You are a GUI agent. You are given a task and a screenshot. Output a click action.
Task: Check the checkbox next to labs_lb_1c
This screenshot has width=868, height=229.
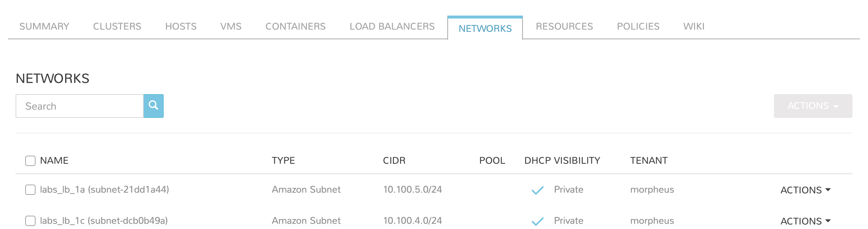(x=30, y=220)
